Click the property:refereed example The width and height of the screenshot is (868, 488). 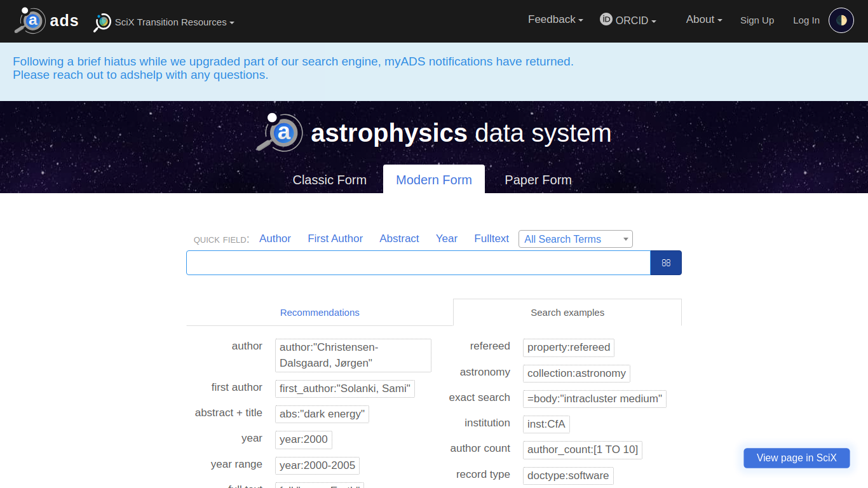569,348
